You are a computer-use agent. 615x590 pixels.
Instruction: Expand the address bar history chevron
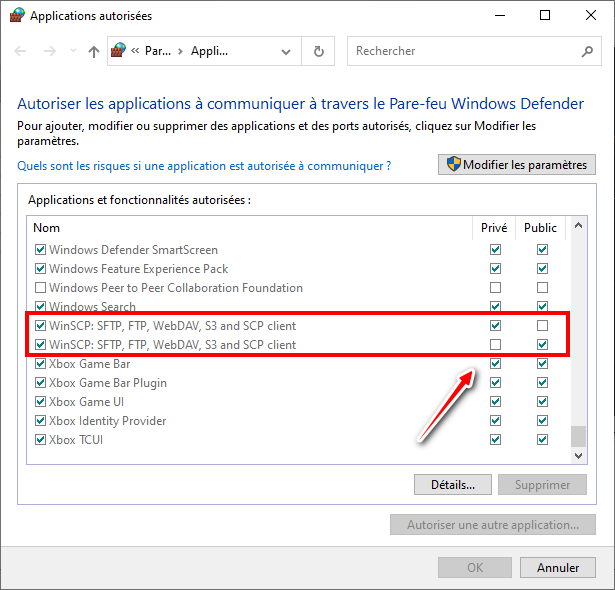tap(286, 51)
